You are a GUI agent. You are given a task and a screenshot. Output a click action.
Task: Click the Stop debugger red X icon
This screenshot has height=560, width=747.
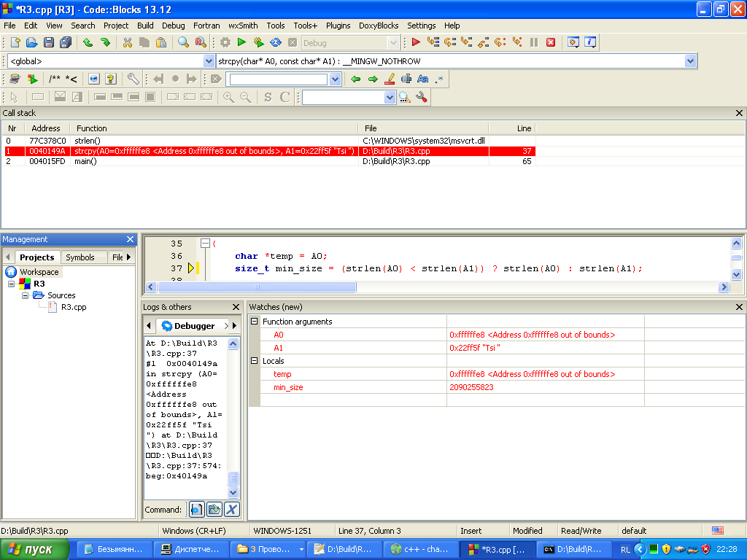click(x=551, y=42)
